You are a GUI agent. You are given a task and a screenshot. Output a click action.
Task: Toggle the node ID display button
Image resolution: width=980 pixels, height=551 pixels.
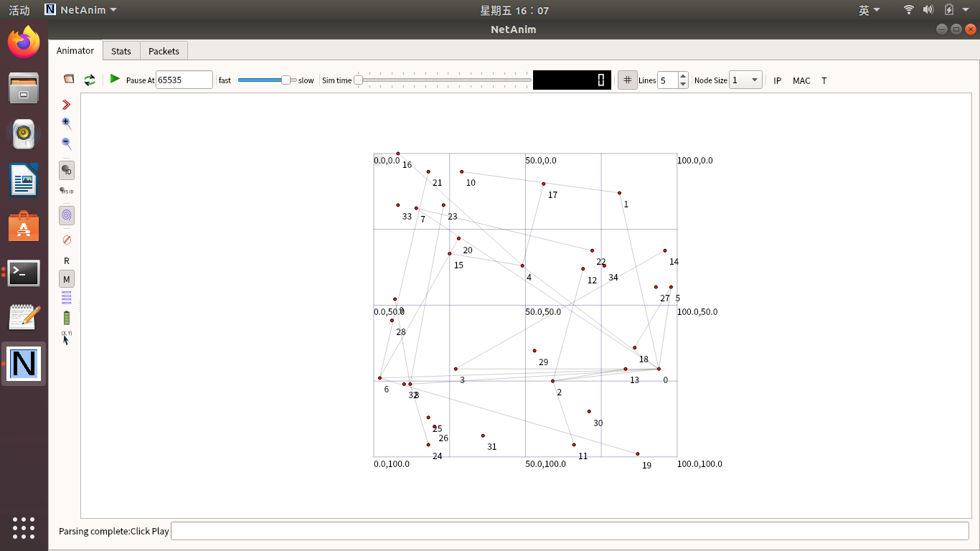click(67, 171)
